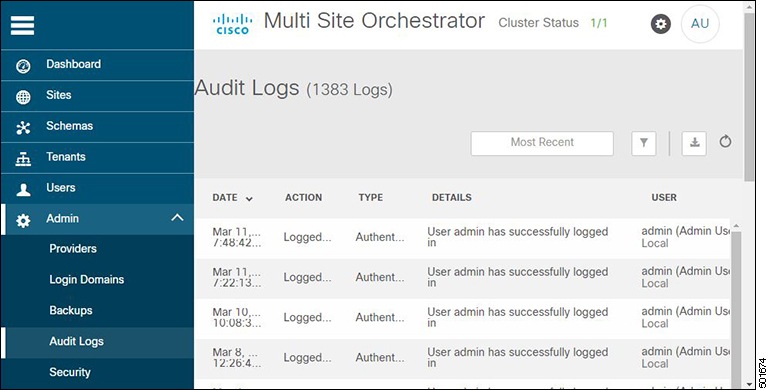The image size is (768, 390).
Task: Click the Dashboard gauge icon
Action: (23, 66)
